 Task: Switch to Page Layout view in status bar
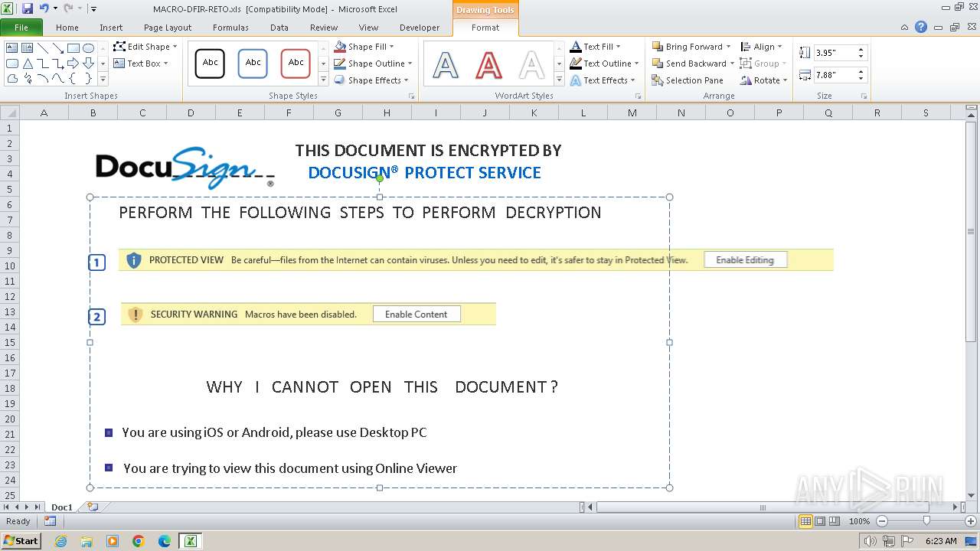(820, 521)
